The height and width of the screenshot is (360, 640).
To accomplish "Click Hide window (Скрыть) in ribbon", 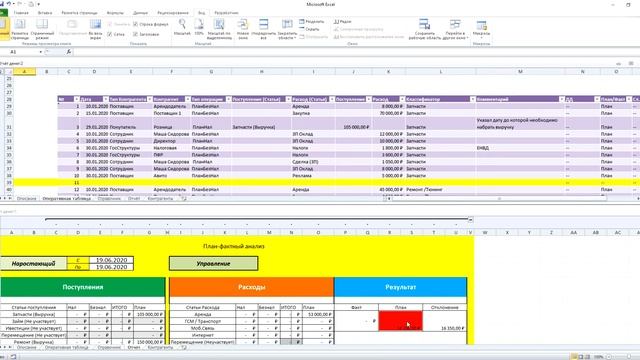I will click(x=310, y=29).
